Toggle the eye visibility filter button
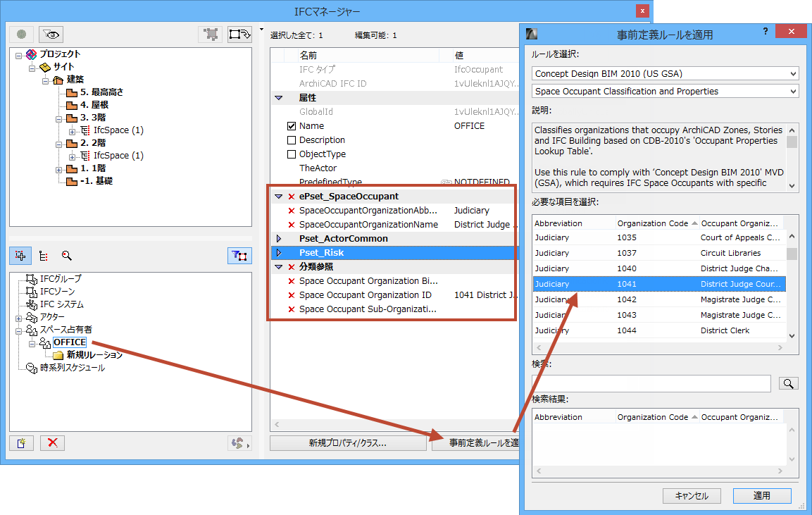 coord(51,35)
